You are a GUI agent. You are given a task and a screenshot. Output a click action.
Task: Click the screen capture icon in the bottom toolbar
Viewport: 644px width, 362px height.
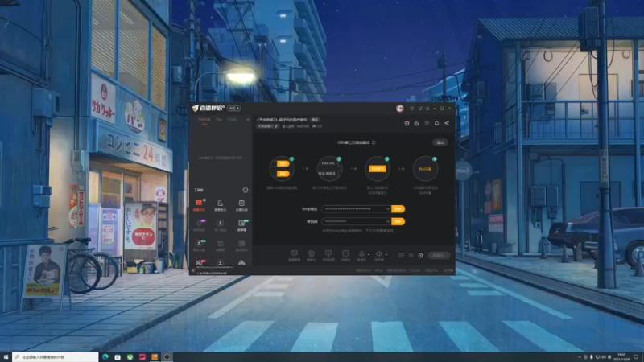(x=294, y=255)
